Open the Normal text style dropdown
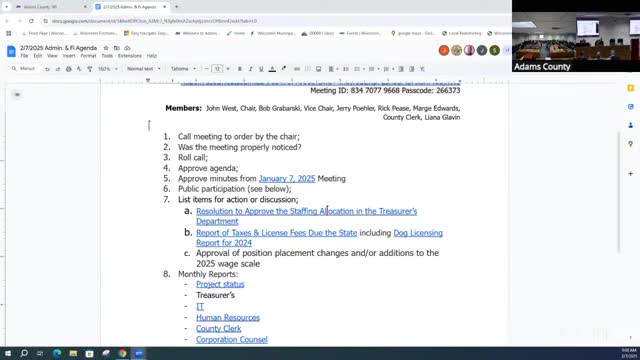Image resolution: width=640 pixels, height=360 pixels. tap(143, 69)
